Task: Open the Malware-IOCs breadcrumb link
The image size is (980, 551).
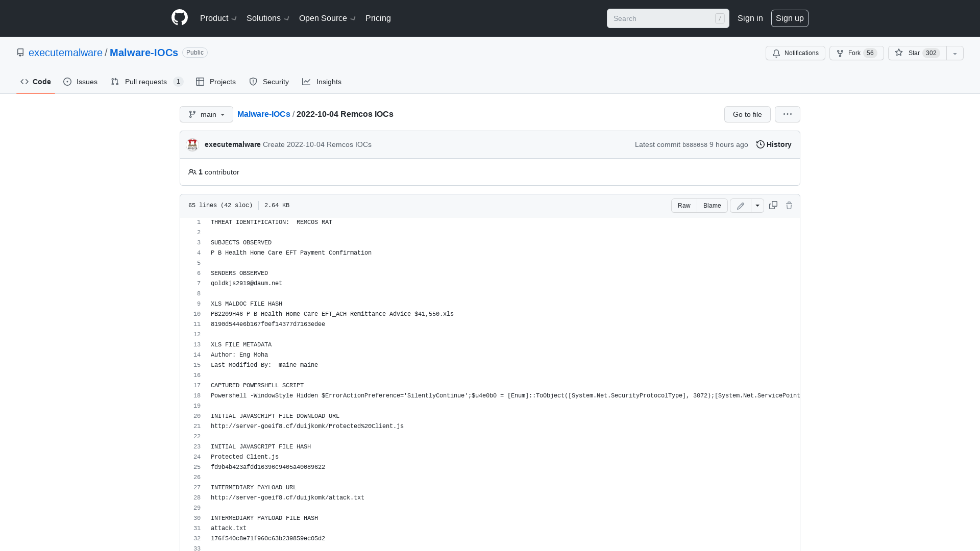Action: [x=263, y=114]
